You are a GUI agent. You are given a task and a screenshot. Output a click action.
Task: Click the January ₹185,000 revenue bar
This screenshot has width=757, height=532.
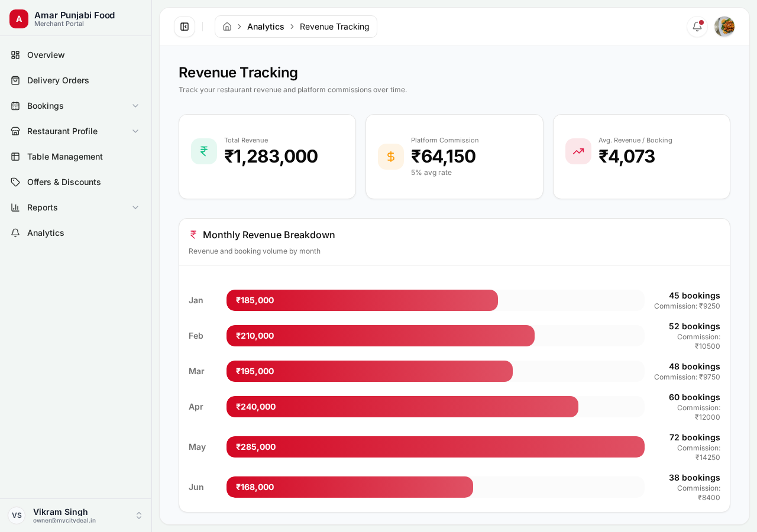coord(362,300)
